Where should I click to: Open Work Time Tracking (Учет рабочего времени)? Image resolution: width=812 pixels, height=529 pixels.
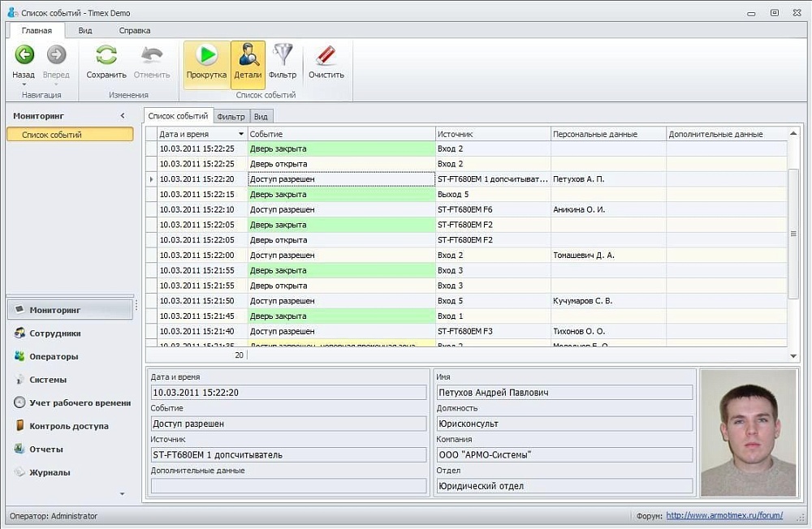[x=79, y=402]
